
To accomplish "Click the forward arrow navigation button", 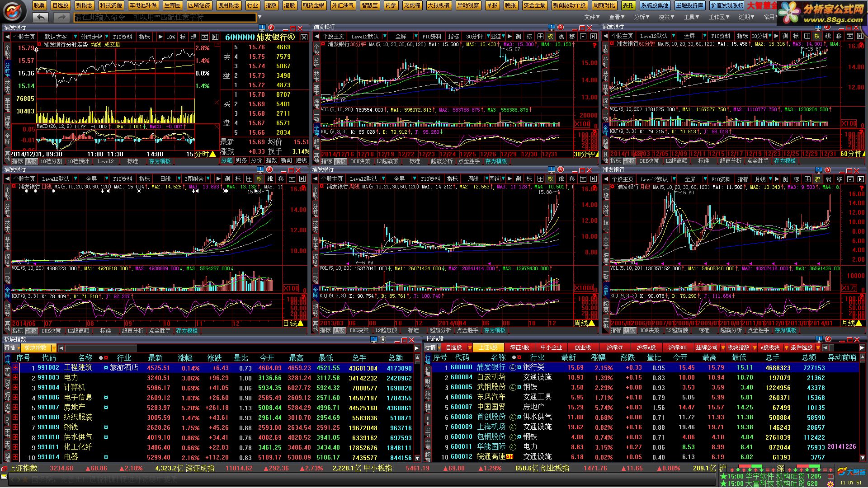I will (61, 17).
